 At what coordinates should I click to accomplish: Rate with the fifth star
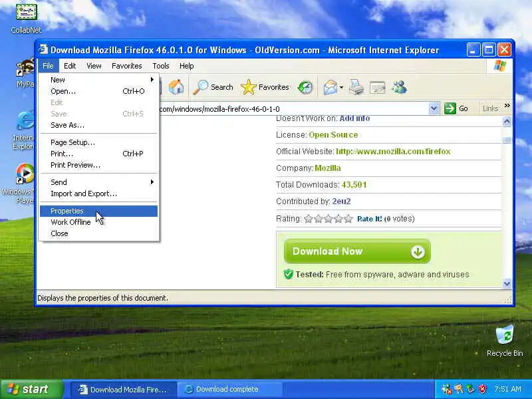[x=348, y=219]
